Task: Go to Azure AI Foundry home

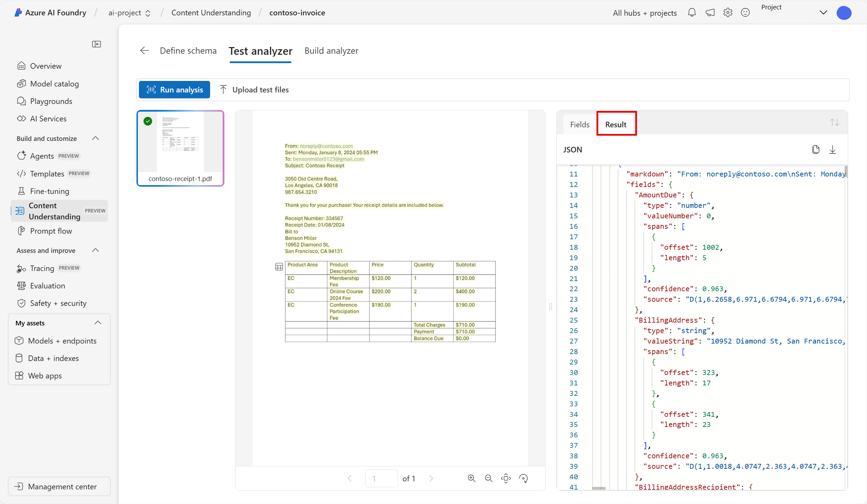Action: click(x=51, y=13)
